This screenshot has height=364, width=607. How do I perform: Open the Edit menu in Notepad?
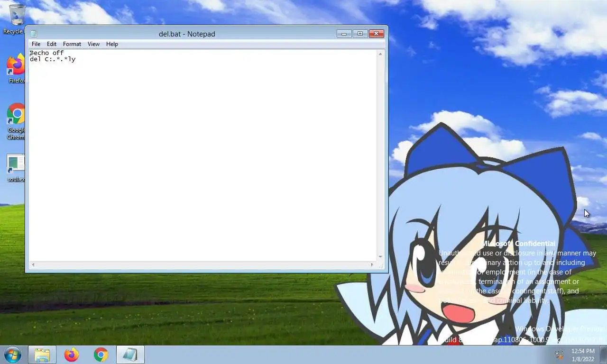52,44
